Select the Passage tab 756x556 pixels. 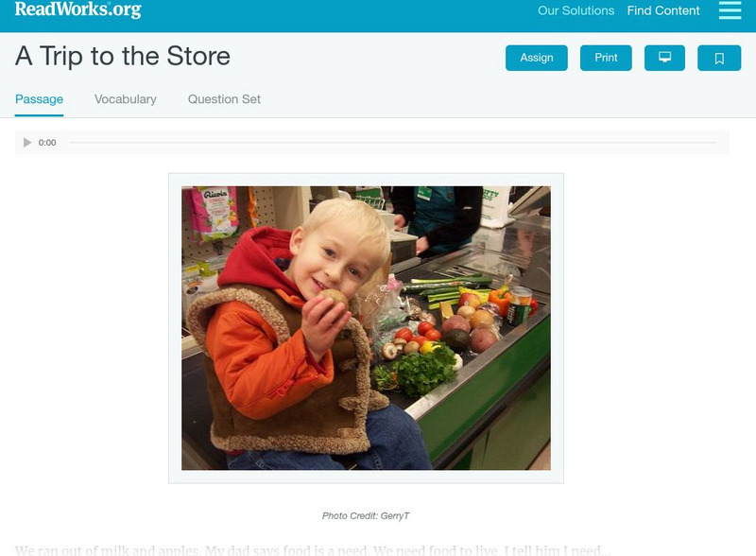(x=39, y=99)
